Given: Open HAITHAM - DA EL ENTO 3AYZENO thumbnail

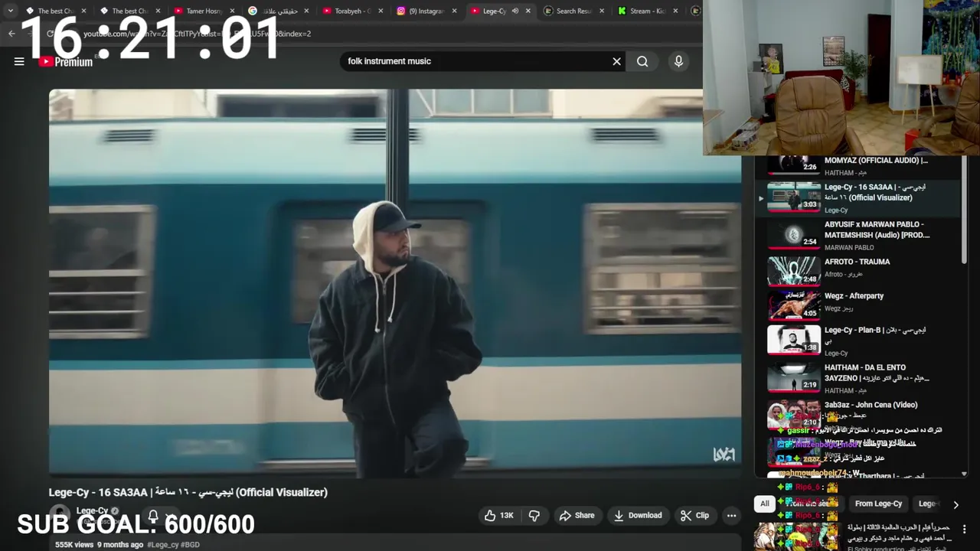Looking at the screenshot, I should (794, 377).
